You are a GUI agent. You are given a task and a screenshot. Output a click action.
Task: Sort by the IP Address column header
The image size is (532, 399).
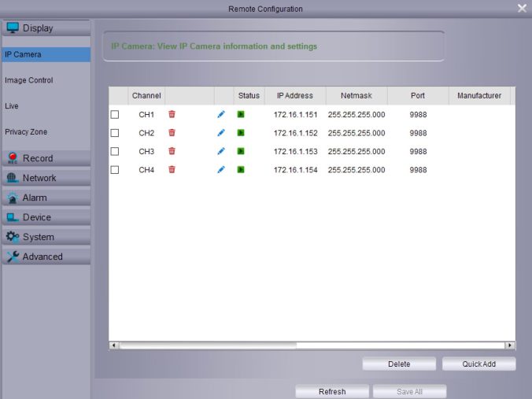tap(294, 96)
